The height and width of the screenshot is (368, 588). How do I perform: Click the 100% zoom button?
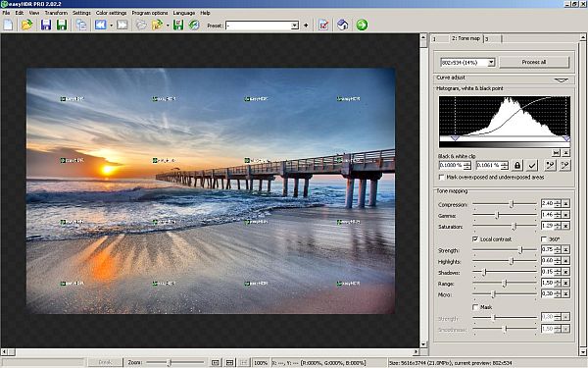coord(261,363)
